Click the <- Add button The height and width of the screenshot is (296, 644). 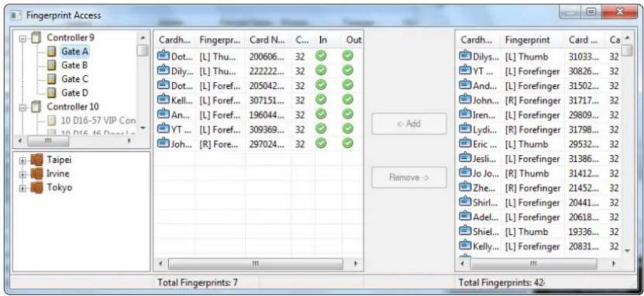409,123
